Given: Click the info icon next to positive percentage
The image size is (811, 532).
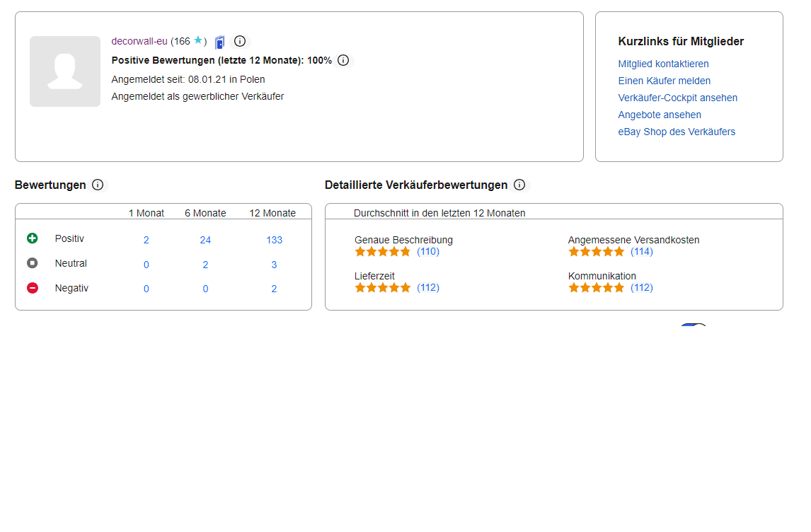Looking at the screenshot, I should (343, 60).
